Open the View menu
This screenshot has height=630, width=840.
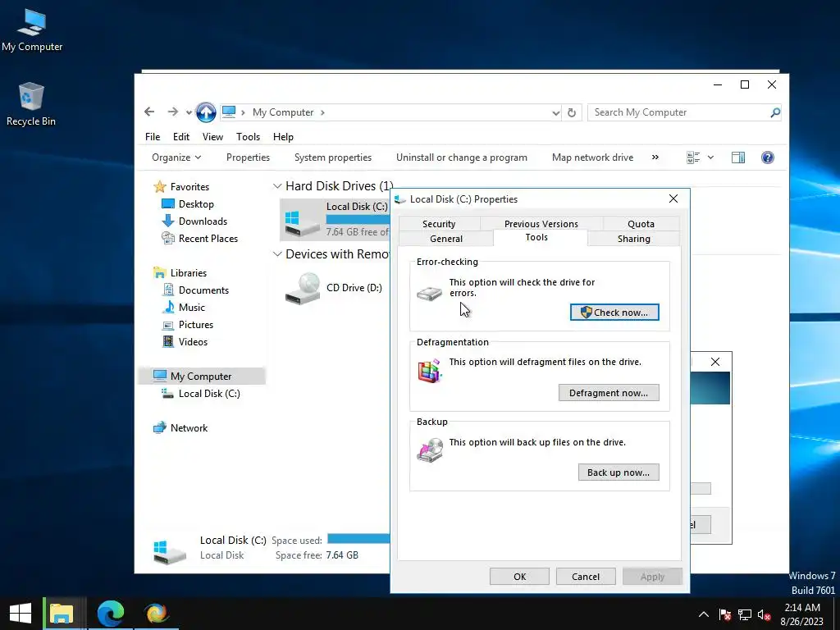[x=212, y=137]
